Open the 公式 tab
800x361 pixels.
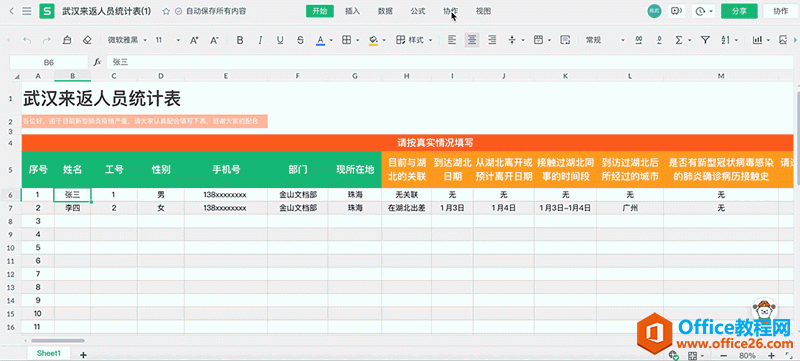(x=418, y=11)
